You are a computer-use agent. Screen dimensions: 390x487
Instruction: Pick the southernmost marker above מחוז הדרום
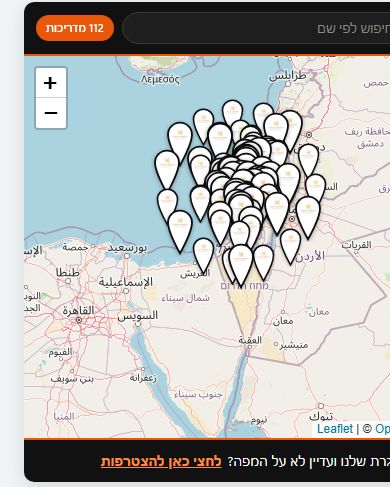tap(241, 264)
